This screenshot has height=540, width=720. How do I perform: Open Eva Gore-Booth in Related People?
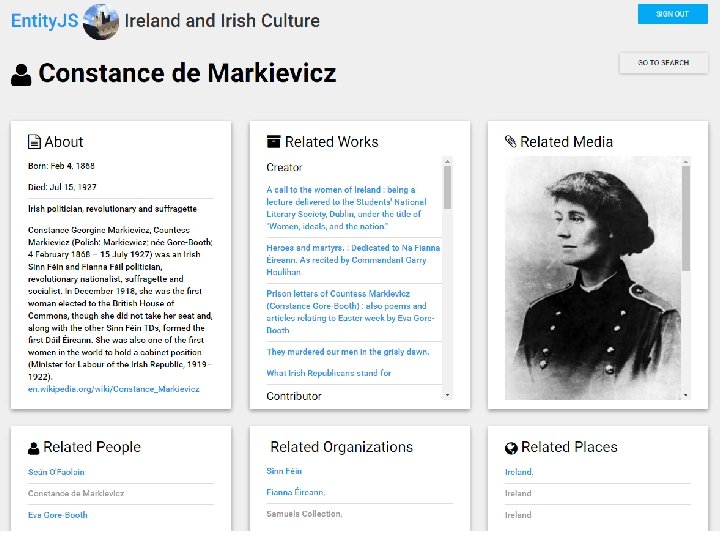coord(58,515)
